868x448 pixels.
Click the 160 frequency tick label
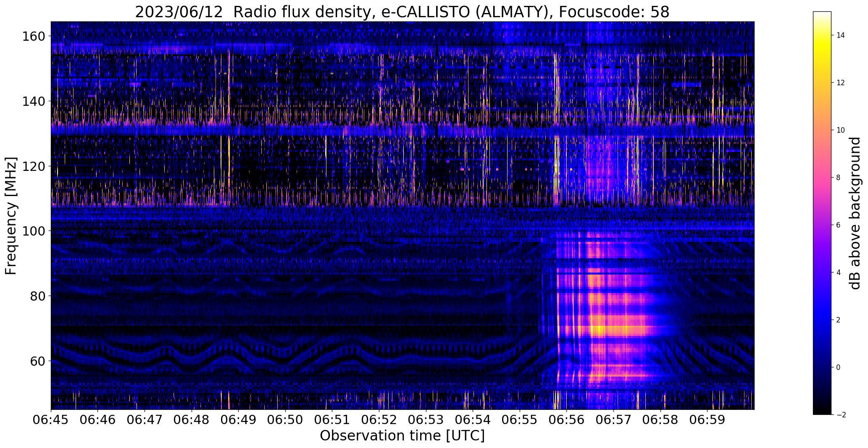[33, 36]
